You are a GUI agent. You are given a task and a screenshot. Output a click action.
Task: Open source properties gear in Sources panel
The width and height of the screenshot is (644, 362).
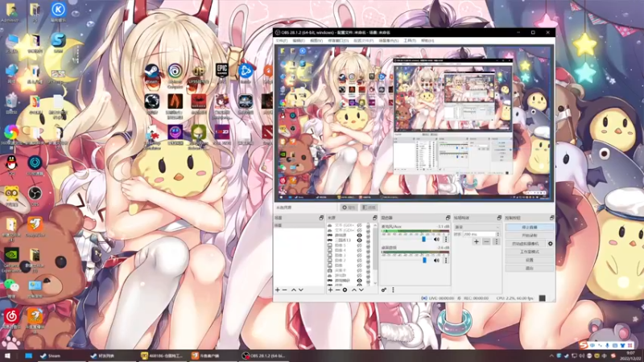coord(345,290)
